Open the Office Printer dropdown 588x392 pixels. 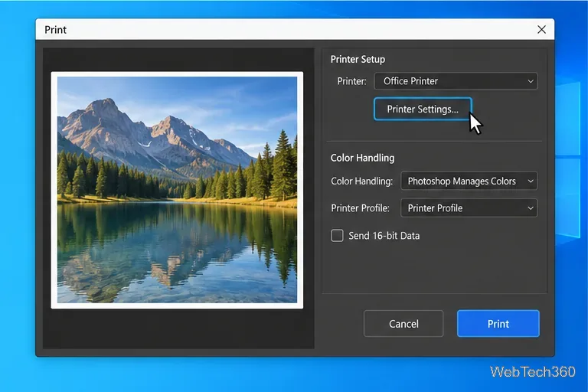click(456, 81)
